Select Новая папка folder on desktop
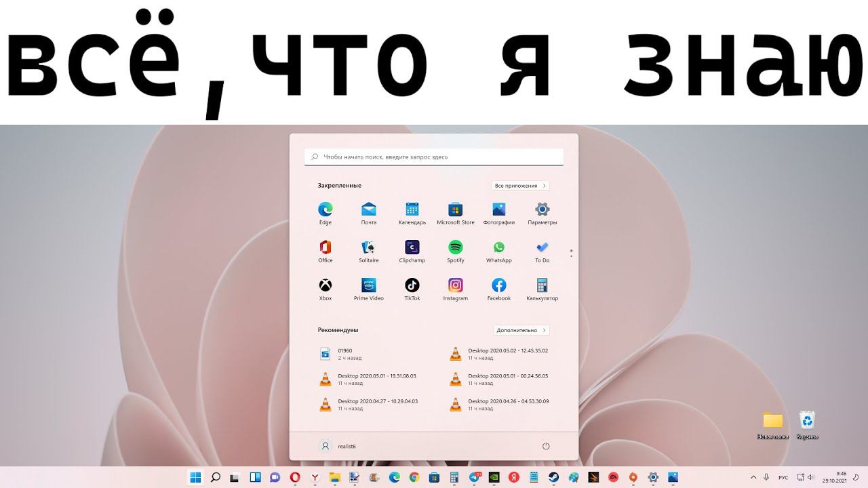 [x=772, y=426]
